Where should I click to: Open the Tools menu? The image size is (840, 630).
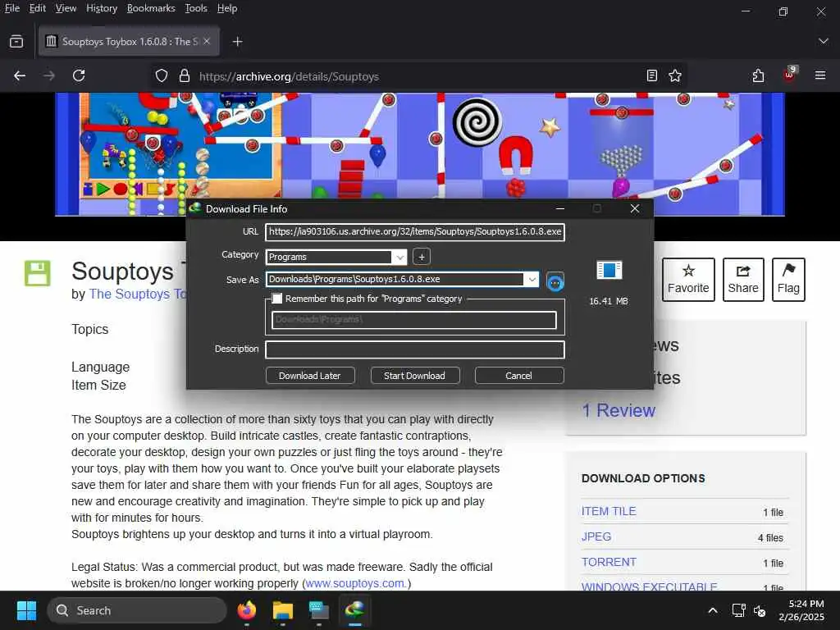tap(196, 8)
